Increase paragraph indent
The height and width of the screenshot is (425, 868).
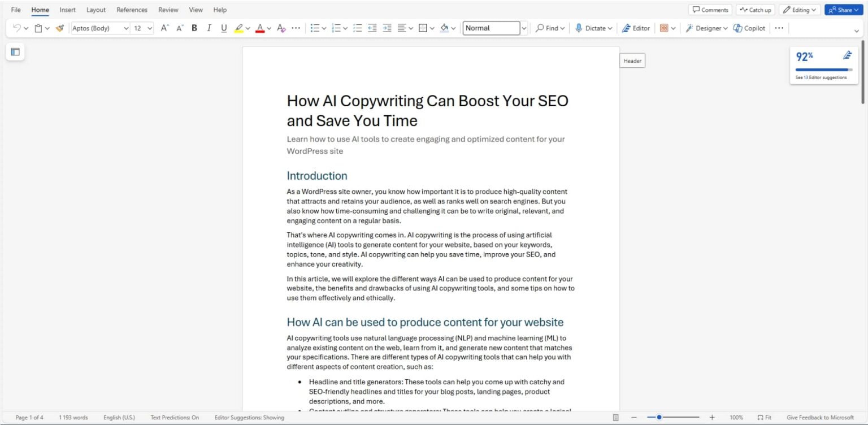pos(387,28)
